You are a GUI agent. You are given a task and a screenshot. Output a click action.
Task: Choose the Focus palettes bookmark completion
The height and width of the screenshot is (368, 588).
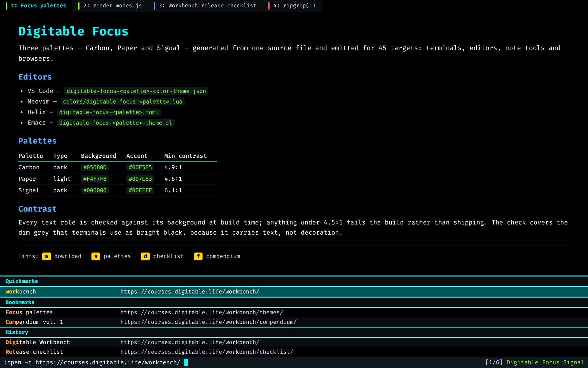pyautogui.click(x=294, y=312)
